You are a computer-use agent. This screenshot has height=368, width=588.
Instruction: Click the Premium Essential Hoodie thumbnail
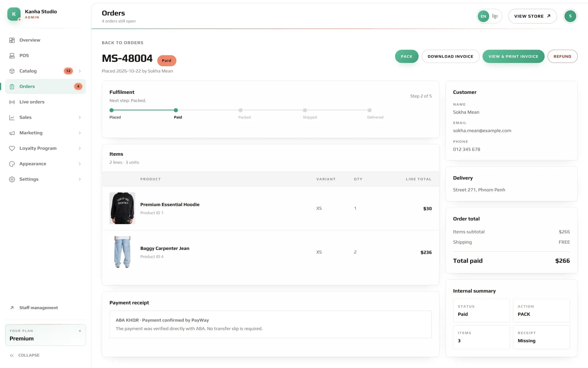point(122,208)
